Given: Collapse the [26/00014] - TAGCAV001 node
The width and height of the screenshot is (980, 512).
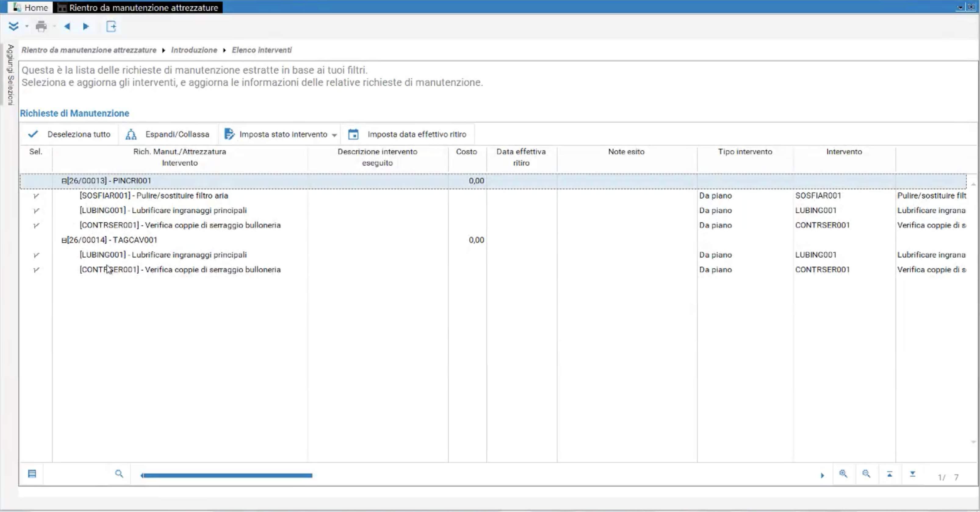Looking at the screenshot, I should (64, 240).
